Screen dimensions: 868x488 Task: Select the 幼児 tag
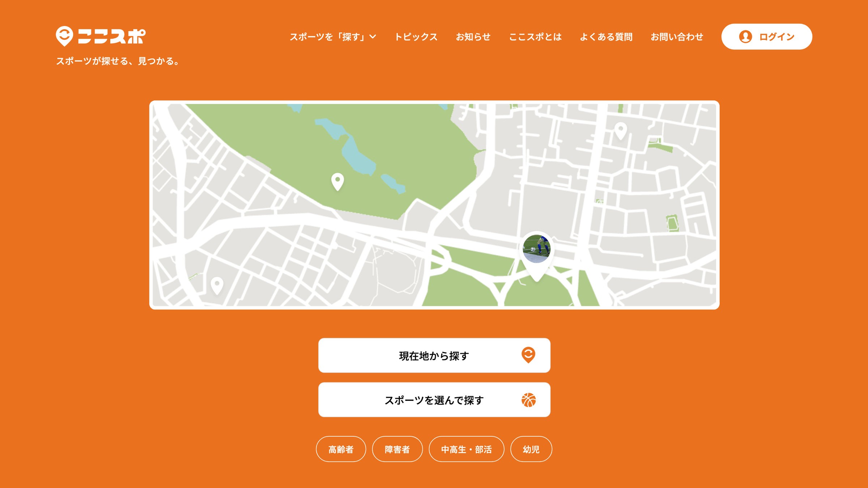coord(531,449)
